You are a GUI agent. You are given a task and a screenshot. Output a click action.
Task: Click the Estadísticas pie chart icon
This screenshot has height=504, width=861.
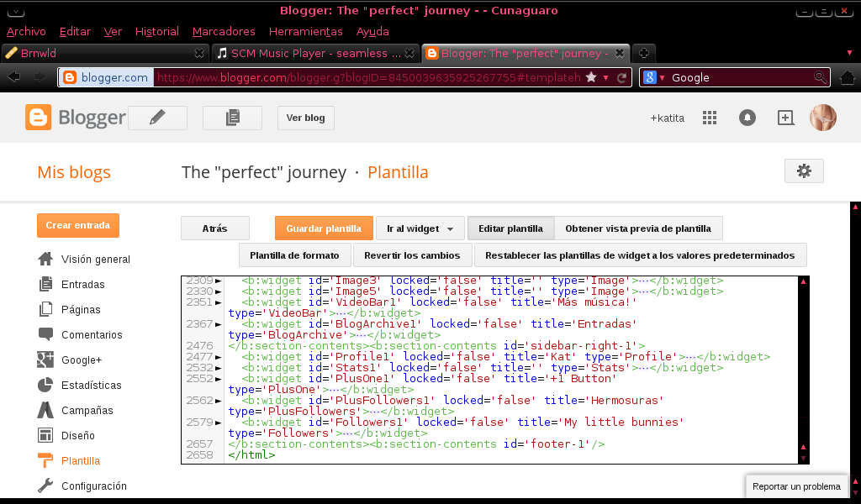pyautogui.click(x=45, y=385)
